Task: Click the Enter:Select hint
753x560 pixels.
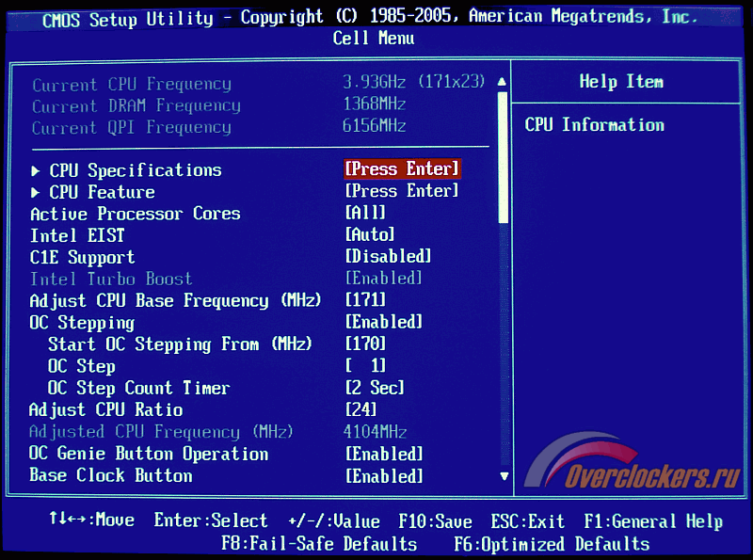Action: pyautogui.click(x=210, y=520)
